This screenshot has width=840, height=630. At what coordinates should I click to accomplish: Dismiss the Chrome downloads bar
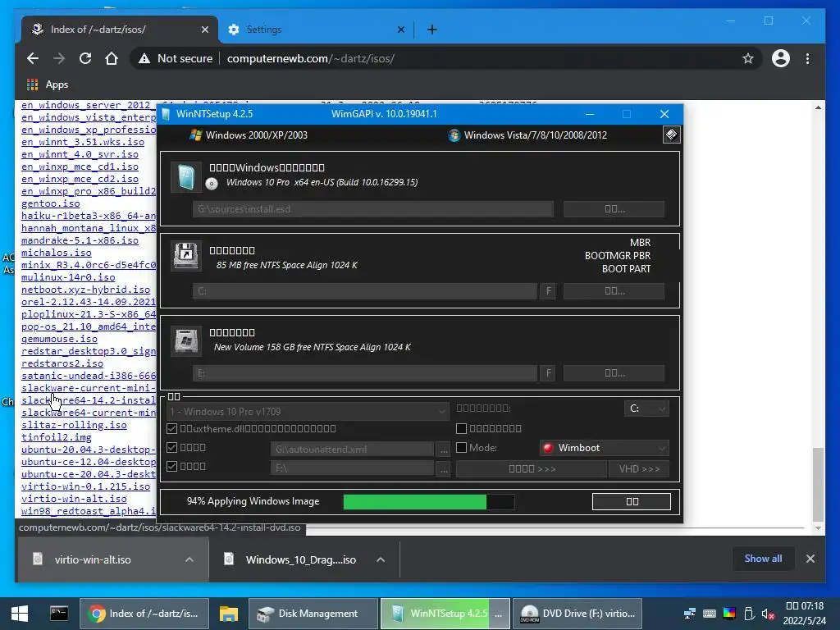click(810, 559)
